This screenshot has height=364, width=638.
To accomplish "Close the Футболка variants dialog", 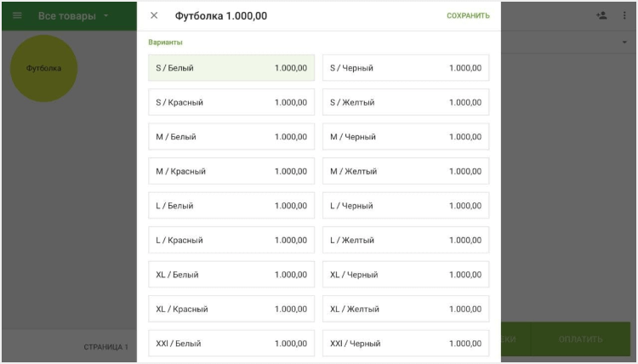I will pos(154,15).
